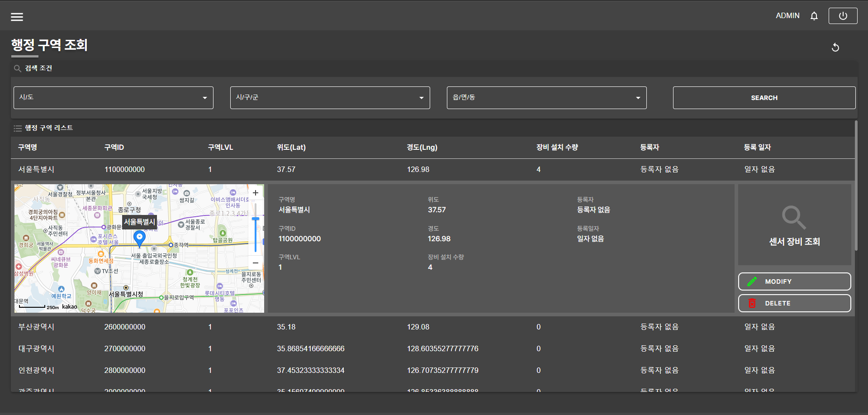Viewport: 868px width, 415px height.
Task: Select the 대구광역시 row
Action: (x=433, y=349)
